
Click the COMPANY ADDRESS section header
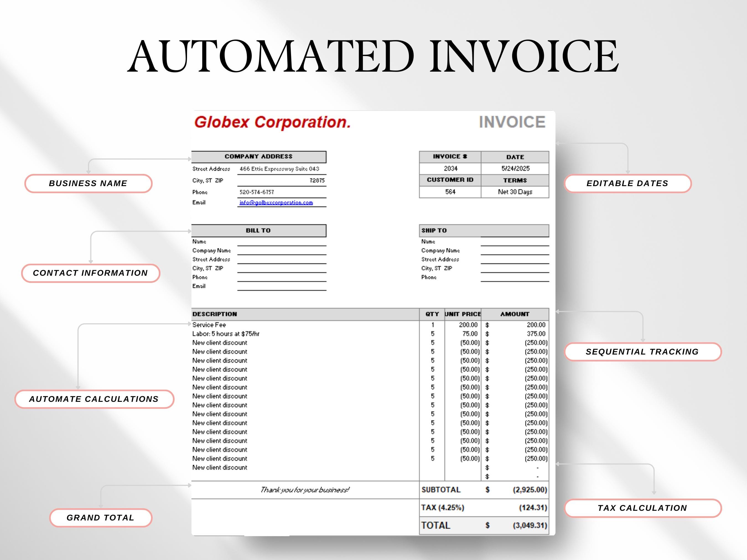(259, 157)
